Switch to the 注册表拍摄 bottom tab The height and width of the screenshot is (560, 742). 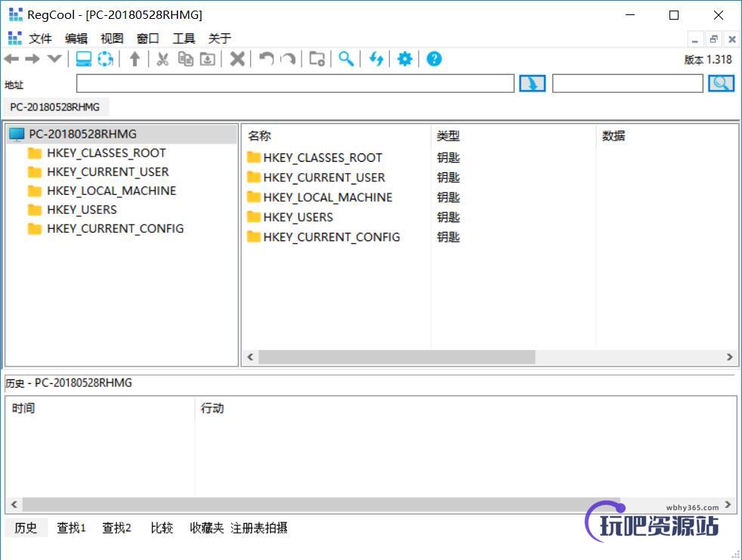coord(259,528)
